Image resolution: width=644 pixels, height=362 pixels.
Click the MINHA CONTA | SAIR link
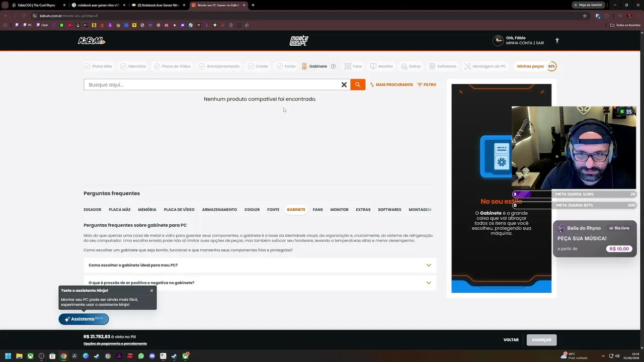(525, 43)
